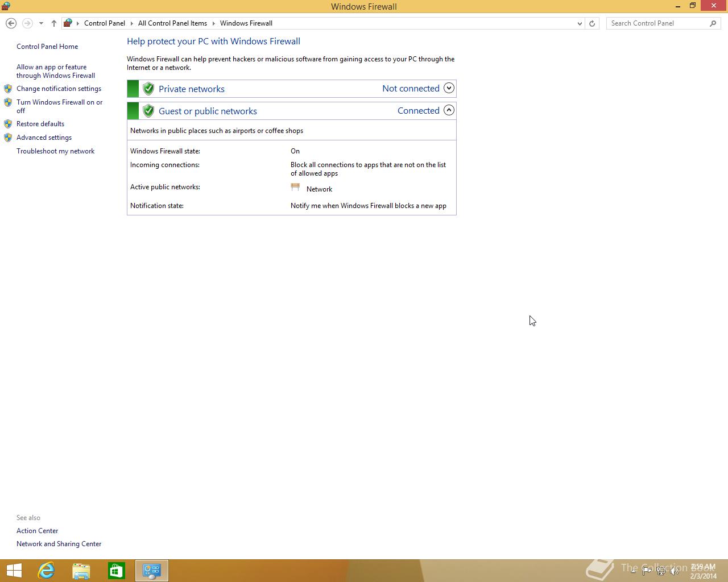Expand the chevron after Control Panel breadcrumb
Image resolution: width=728 pixels, height=582 pixels.
tap(132, 23)
